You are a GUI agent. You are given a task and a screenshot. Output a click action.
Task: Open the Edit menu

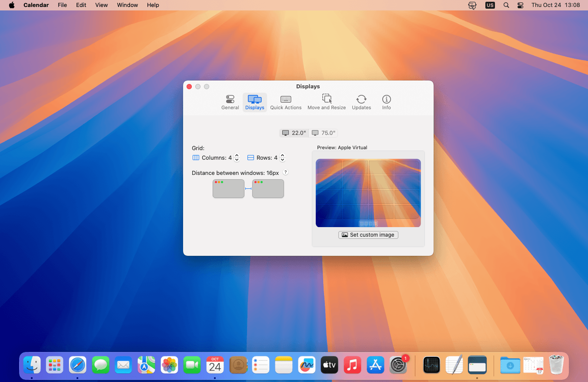[81, 5]
